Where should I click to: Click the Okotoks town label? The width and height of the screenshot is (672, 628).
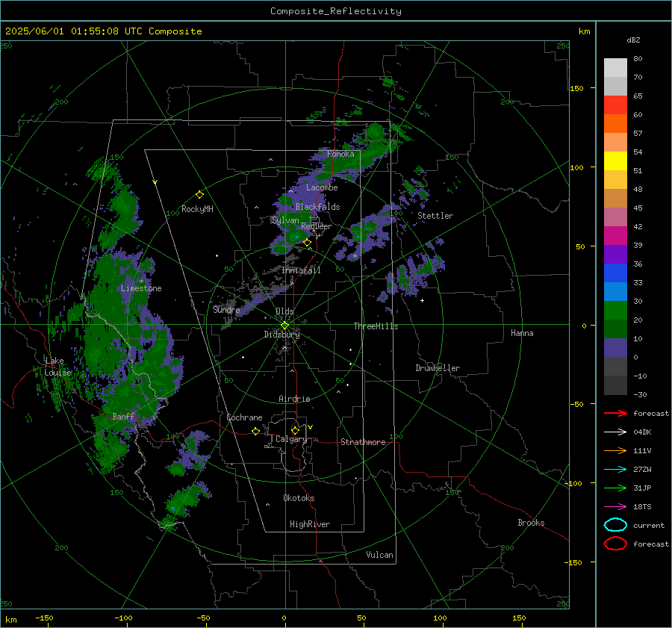tap(299, 498)
